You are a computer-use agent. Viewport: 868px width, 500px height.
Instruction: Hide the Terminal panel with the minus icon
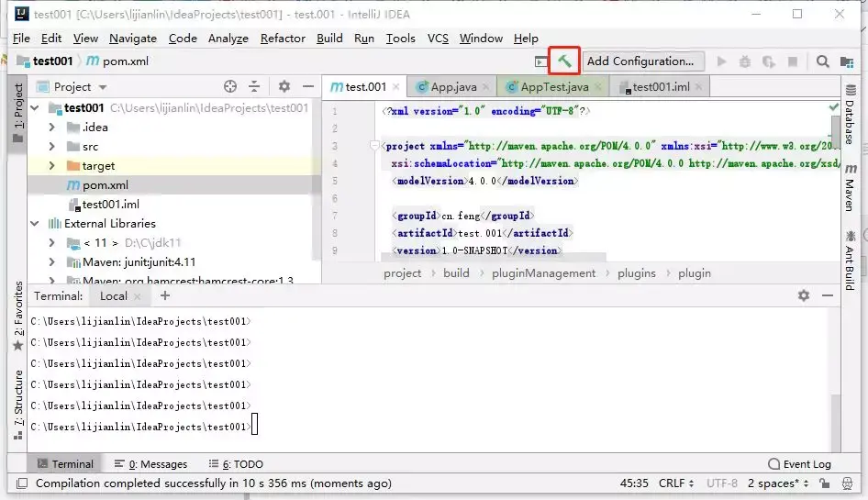click(828, 295)
